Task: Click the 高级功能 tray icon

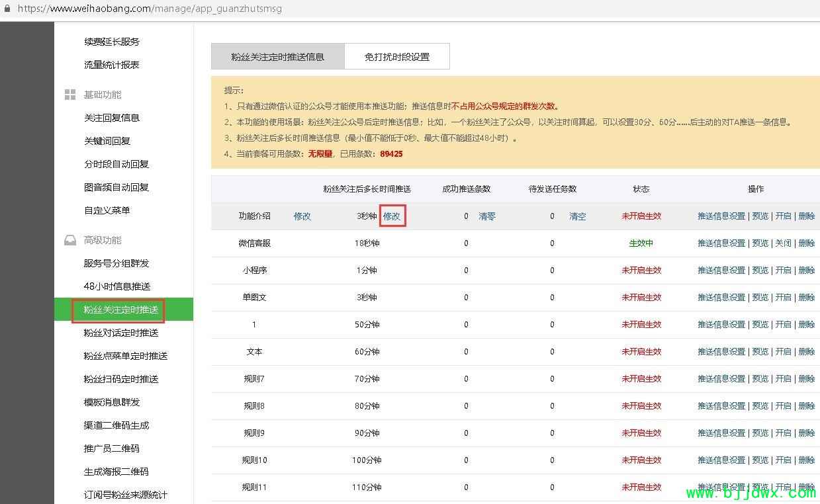Action: (69, 240)
